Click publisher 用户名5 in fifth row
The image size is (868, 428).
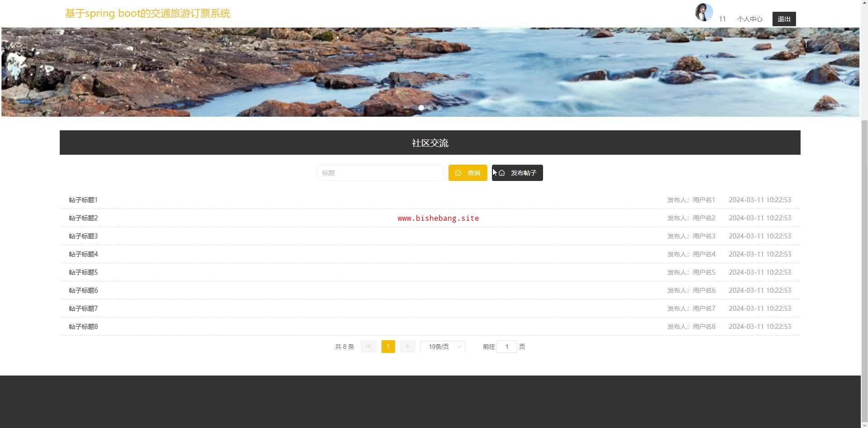[x=704, y=272]
